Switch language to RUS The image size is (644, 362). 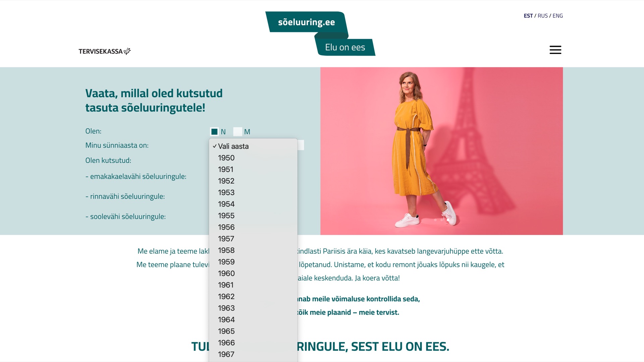point(542,16)
